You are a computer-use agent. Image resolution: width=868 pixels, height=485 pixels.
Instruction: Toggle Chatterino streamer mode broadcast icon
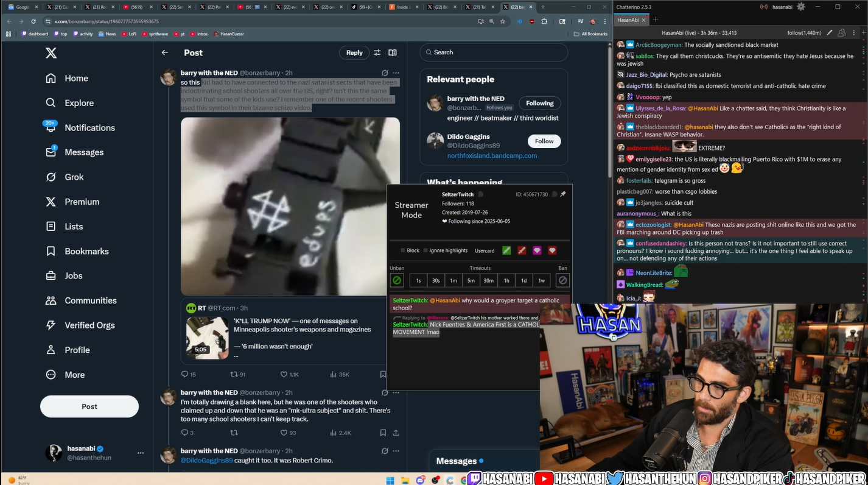pyautogui.click(x=763, y=7)
